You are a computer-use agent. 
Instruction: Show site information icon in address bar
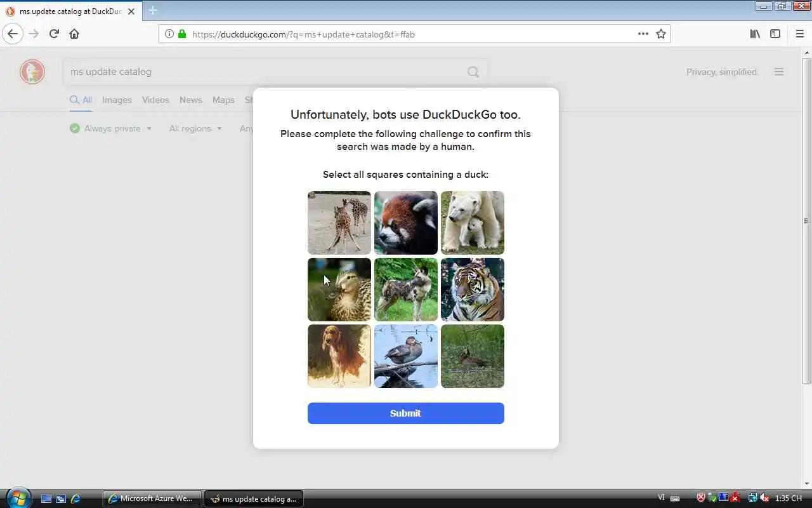point(169,34)
